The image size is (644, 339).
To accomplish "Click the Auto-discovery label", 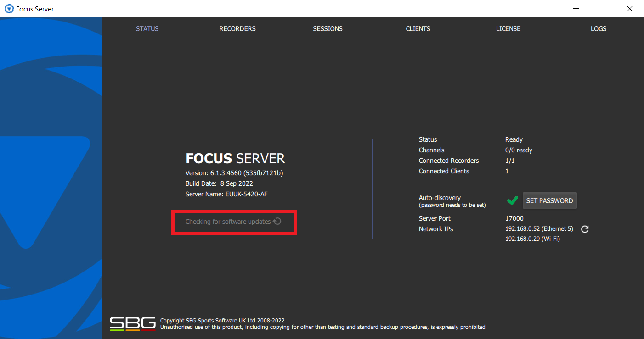I will tap(440, 198).
